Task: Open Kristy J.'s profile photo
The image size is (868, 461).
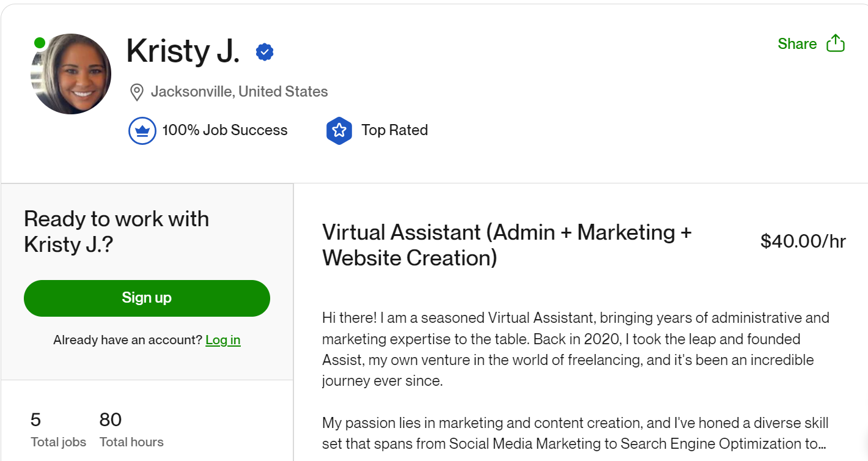Action: pyautogui.click(x=71, y=74)
